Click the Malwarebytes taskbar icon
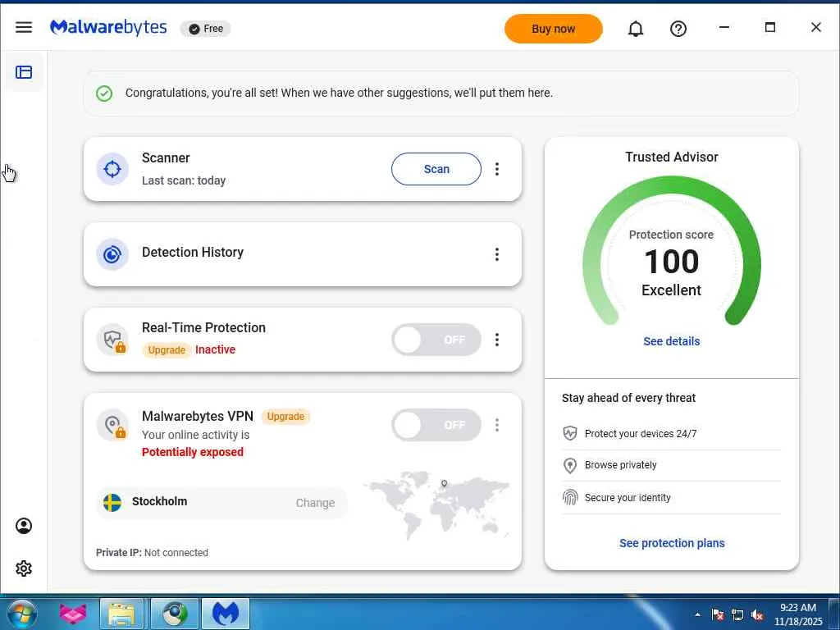 226,614
